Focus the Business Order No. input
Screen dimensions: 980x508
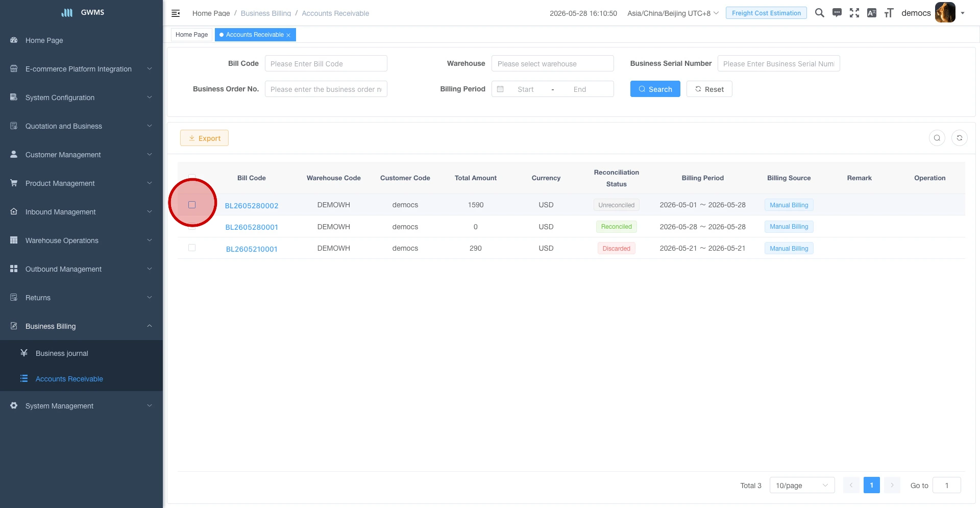click(326, 89)
